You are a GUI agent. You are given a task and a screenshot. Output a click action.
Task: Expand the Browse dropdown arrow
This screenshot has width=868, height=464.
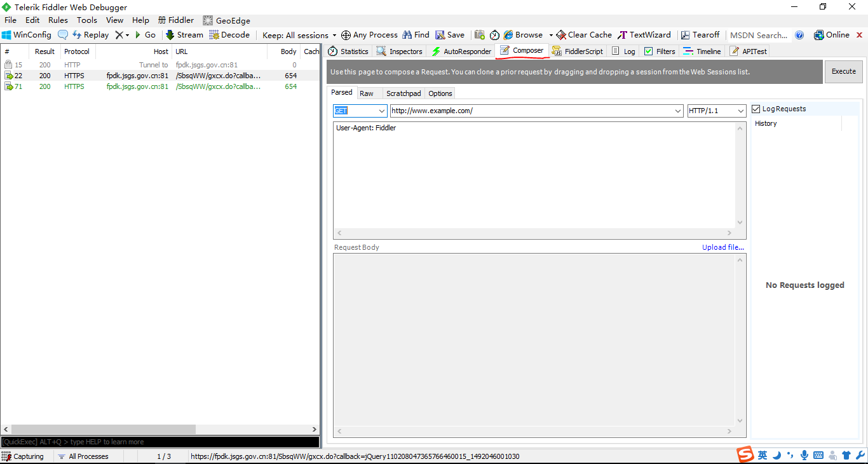pyautogui.click(x=551, y=36)
